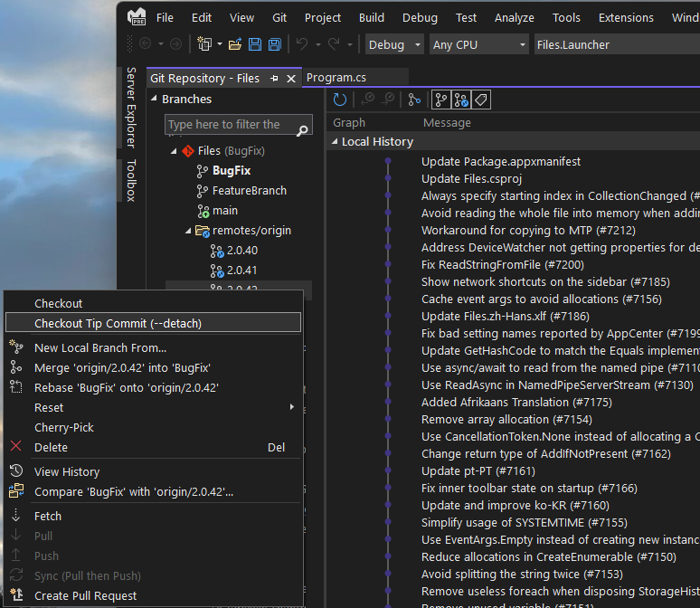Toggle the Show Tags button
Viewport: 700px width, 608px height.
tap(481, 100)
